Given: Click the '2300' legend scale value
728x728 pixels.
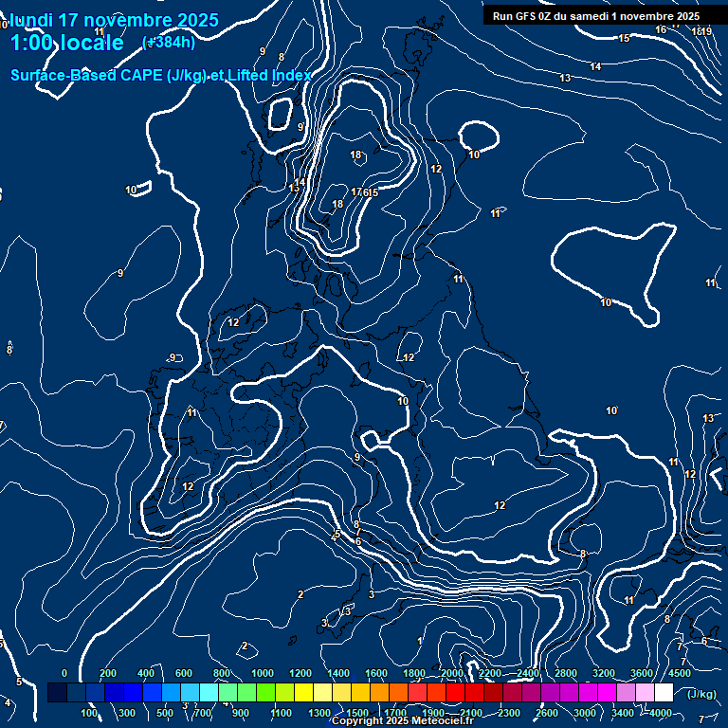Looking at the screenshot, I should coord(509,713).
